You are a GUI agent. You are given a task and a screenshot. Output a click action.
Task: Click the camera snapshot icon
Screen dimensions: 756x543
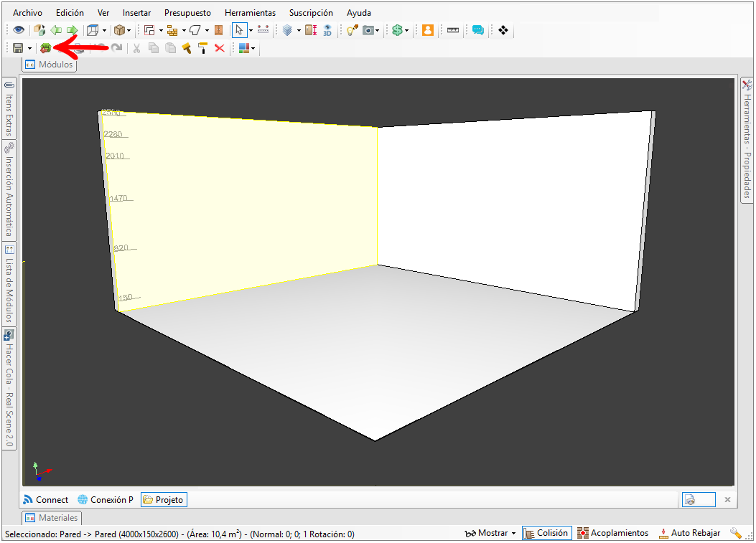368,30
